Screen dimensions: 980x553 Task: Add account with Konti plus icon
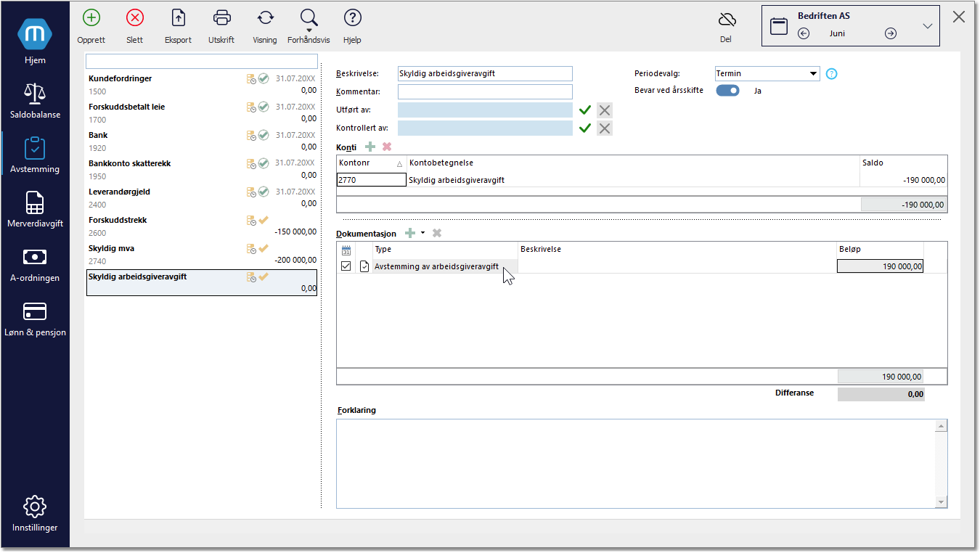[370, 147]
